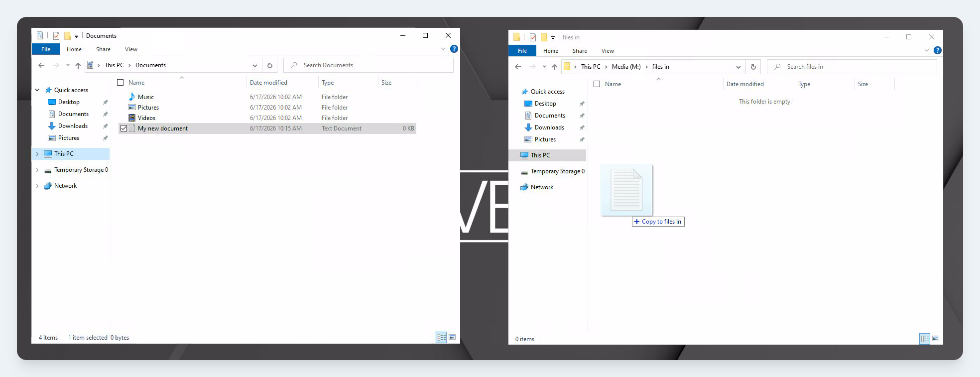Click Search files in field
The height and width of the screenshot is (377, 980).
coord(852,67)
